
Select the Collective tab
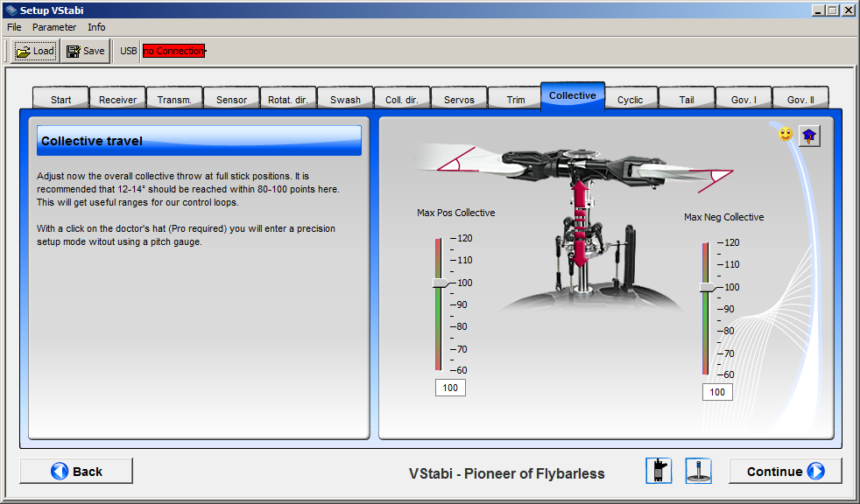pos(573,96)
